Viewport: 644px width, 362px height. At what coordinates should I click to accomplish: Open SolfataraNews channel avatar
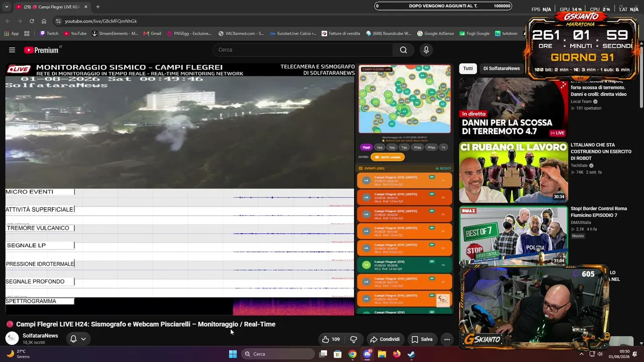[x=12, y=338]
